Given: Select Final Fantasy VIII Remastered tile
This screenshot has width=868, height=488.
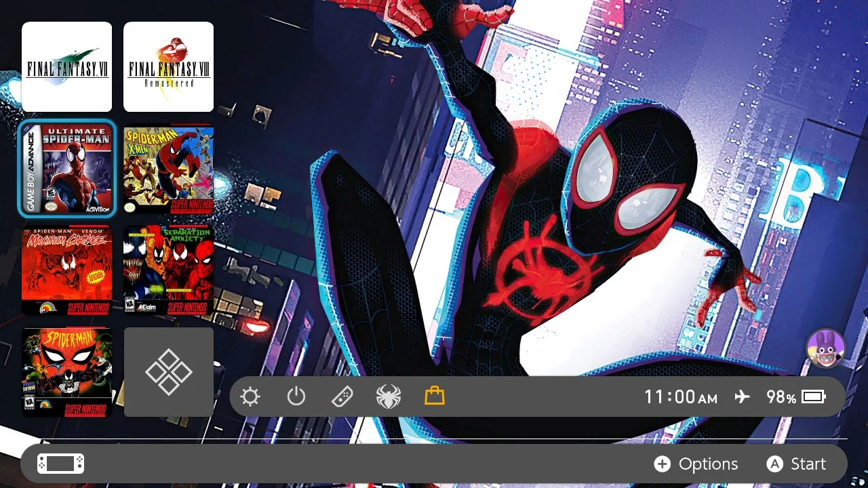Looking at the screenshot, I should click(168, 66).
